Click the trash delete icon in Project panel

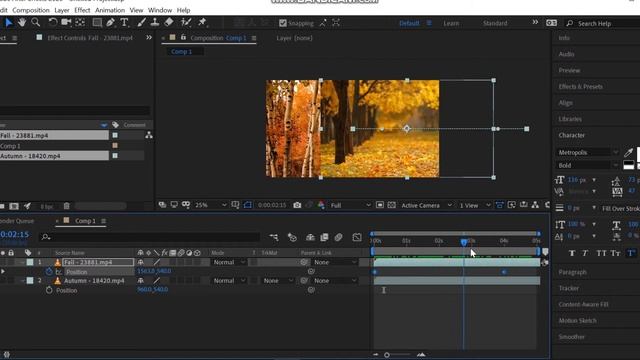pos(67,206)
